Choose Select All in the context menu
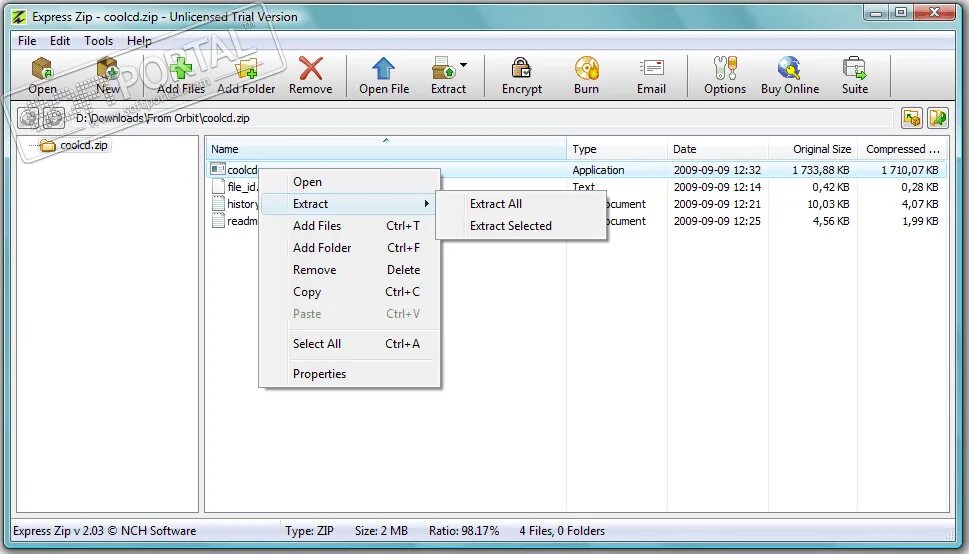 point(317,344)
